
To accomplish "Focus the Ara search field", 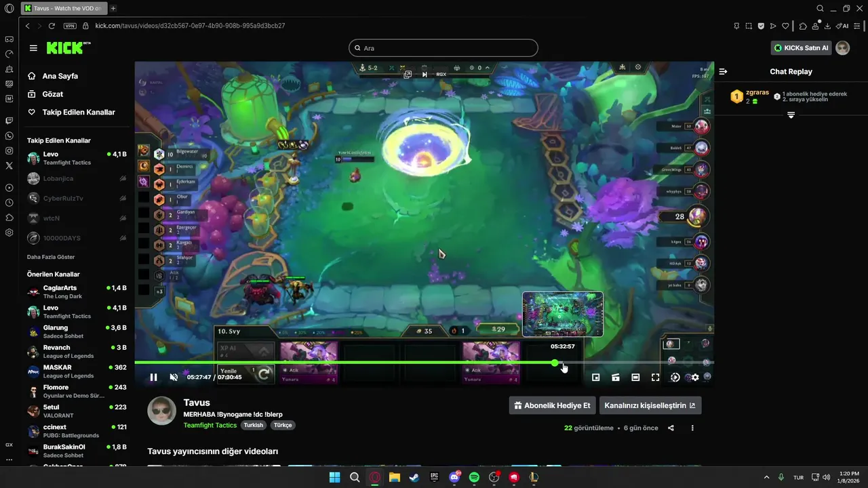I will point(443,48).
